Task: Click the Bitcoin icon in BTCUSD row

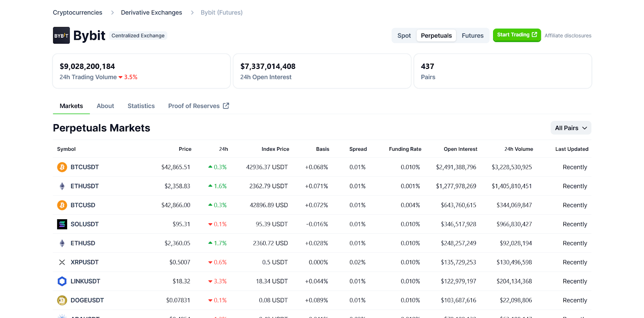Action: tap(62, 205)
